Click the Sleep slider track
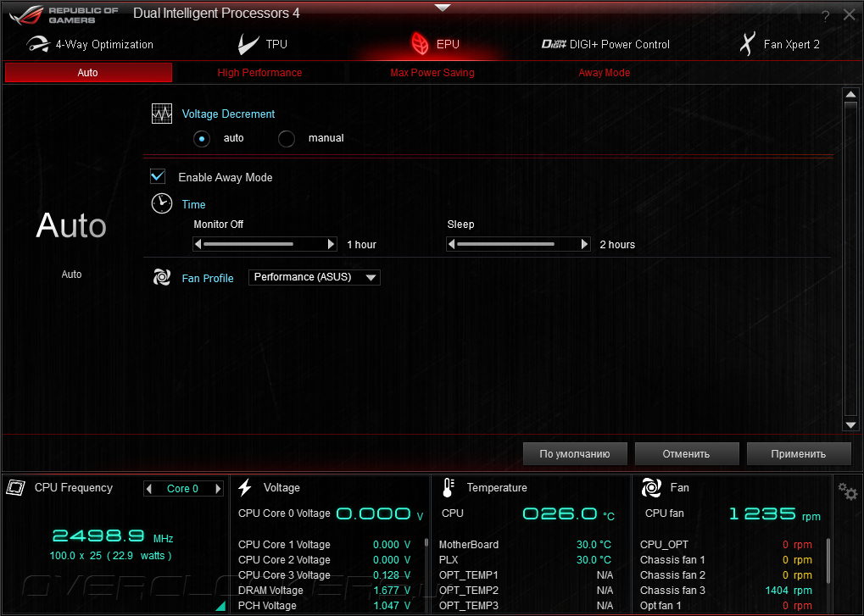The width and height of the screenshot is (864, 616). (518, 244)
